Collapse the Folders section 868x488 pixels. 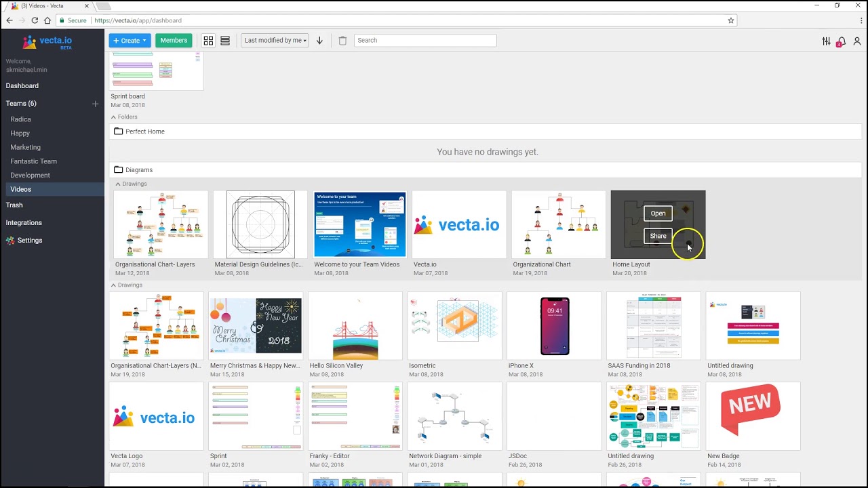pyautogui.click(x=124, y=117)
